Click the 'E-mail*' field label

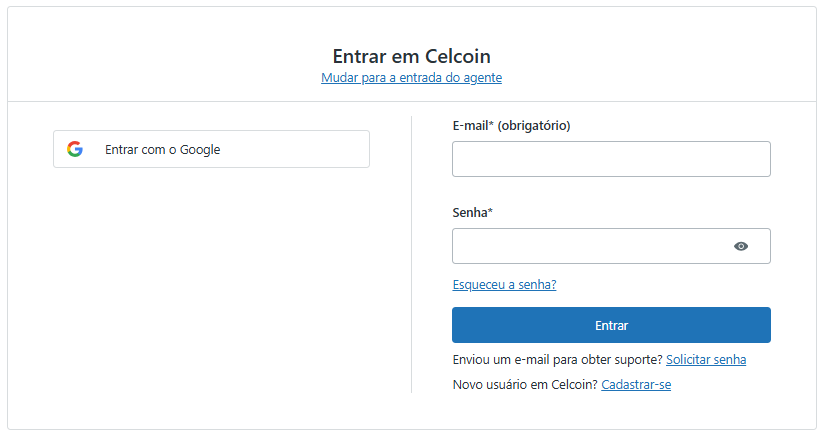(472, 125)
